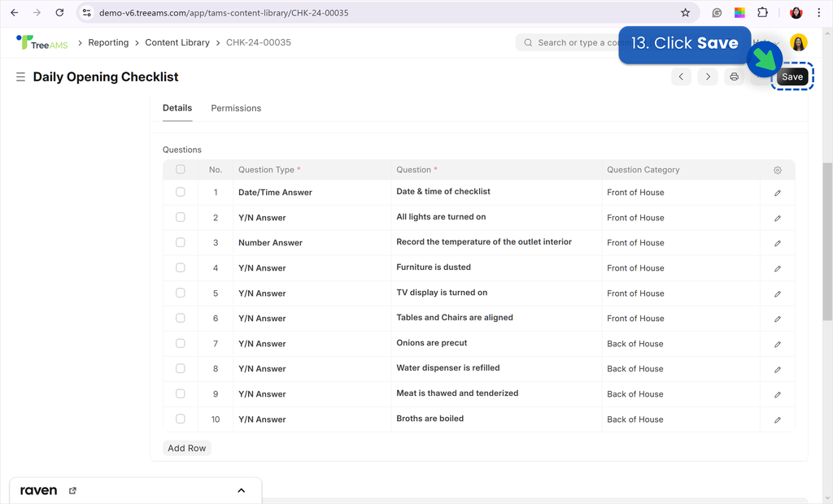Click the TreeAMS logo
The height and width of the screenshot is (504, 833).
(42, 42)
